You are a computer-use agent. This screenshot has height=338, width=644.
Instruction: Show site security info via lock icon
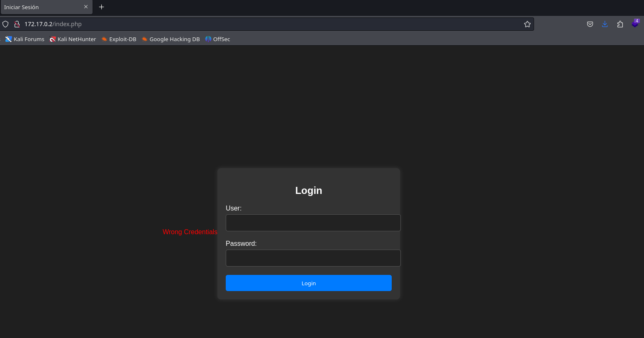tap(17, 24)
